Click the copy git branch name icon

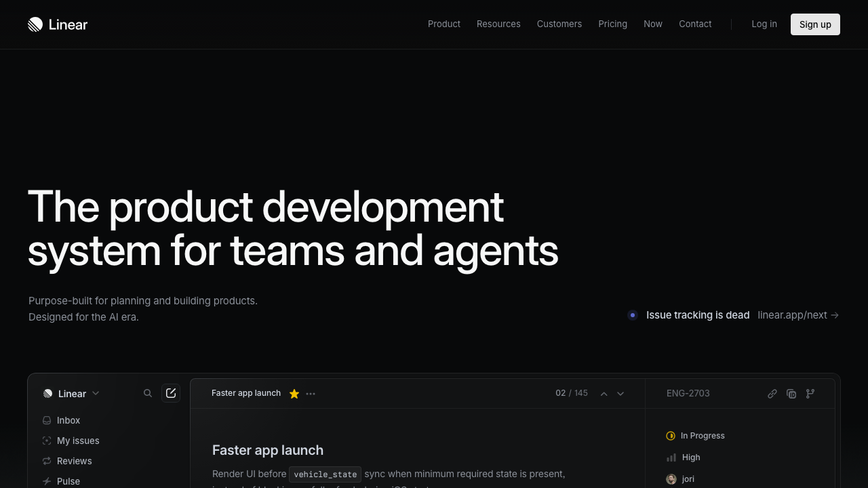[x=810, y=394]
